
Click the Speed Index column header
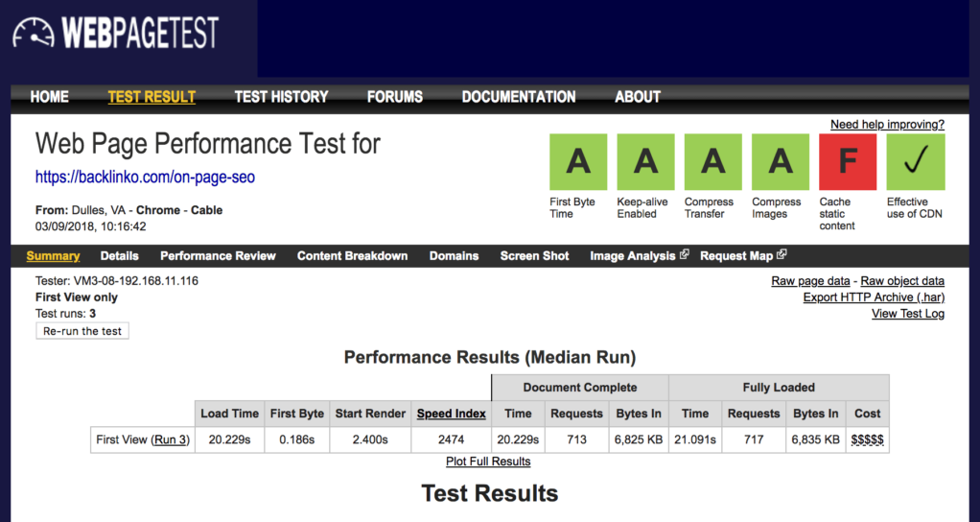tap(451, 414)
